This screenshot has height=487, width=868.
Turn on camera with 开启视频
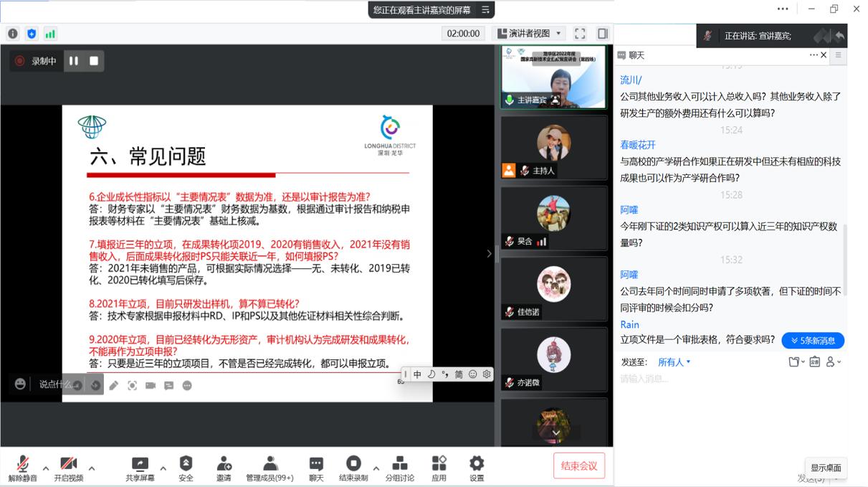tap(69, 464)
